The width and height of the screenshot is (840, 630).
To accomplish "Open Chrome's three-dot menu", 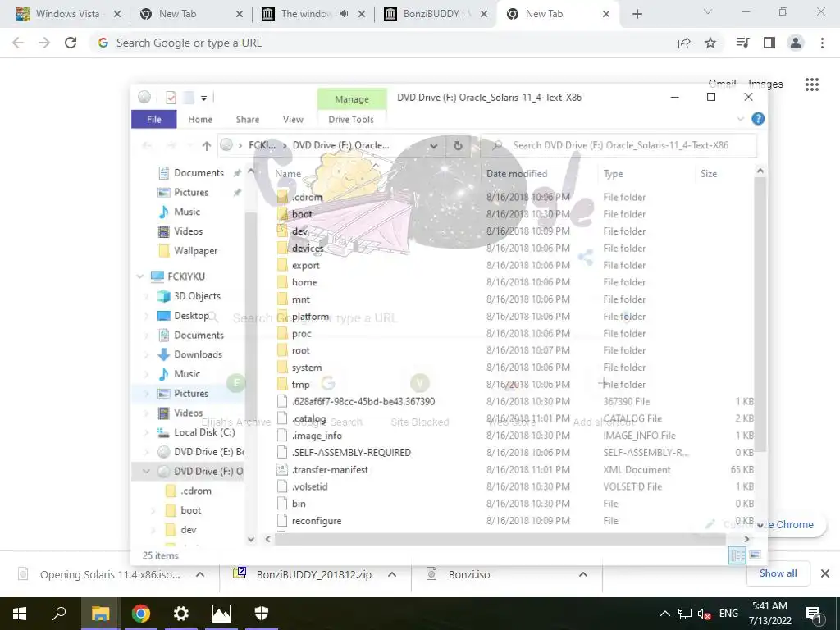I will pos(822,43).
